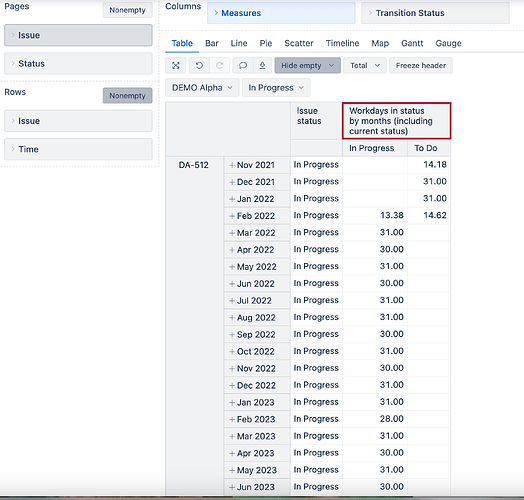Undo last change with the undo arrow
This screenshot has height=500, width=524.
[199, 66]
